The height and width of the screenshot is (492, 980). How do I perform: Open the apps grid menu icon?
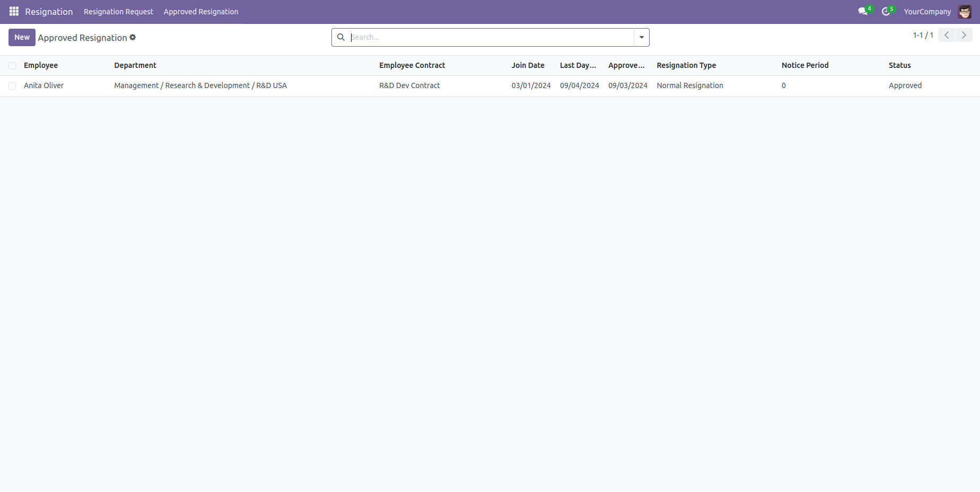coord(14,12)
